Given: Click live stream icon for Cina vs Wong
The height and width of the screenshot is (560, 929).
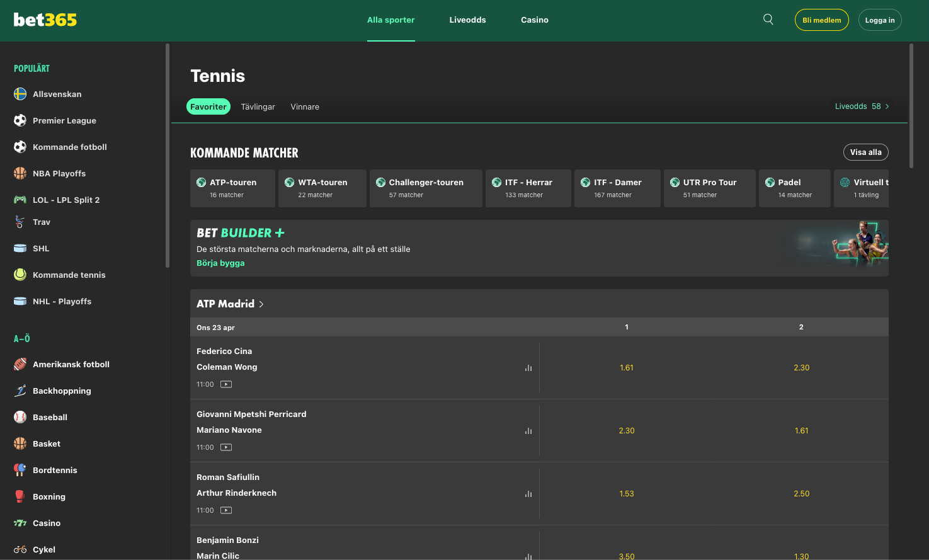Looking at the screenshot, I should tap(226, 384).
